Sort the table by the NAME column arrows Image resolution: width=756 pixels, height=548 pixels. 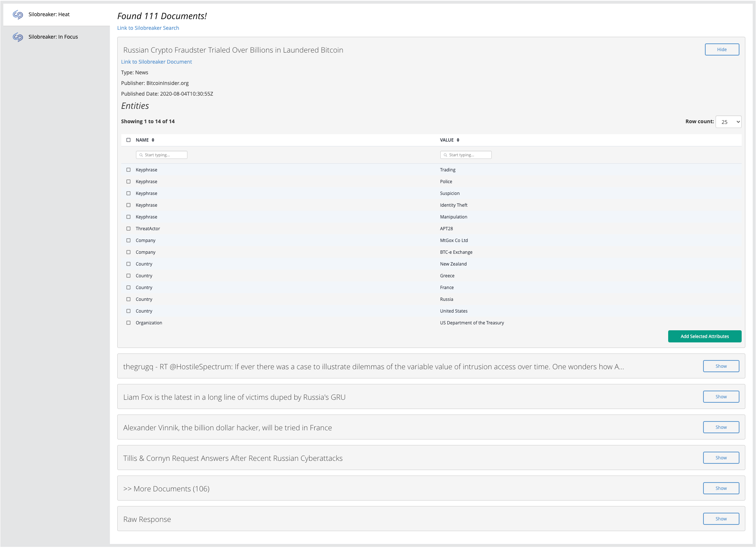coord(153,140)
